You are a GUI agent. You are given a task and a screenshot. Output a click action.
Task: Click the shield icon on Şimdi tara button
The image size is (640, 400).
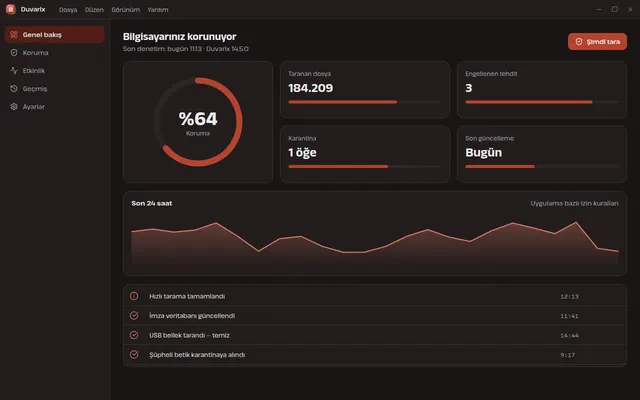[579, 42]
